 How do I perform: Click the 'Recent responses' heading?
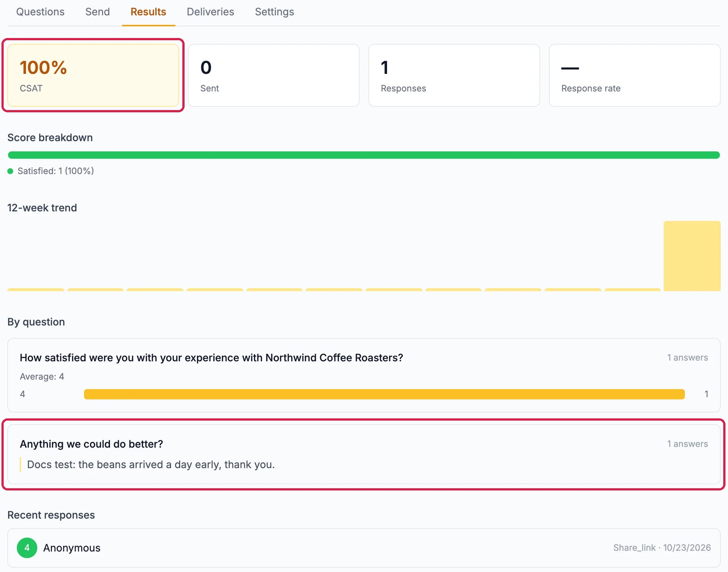click(x=51, y=515)
